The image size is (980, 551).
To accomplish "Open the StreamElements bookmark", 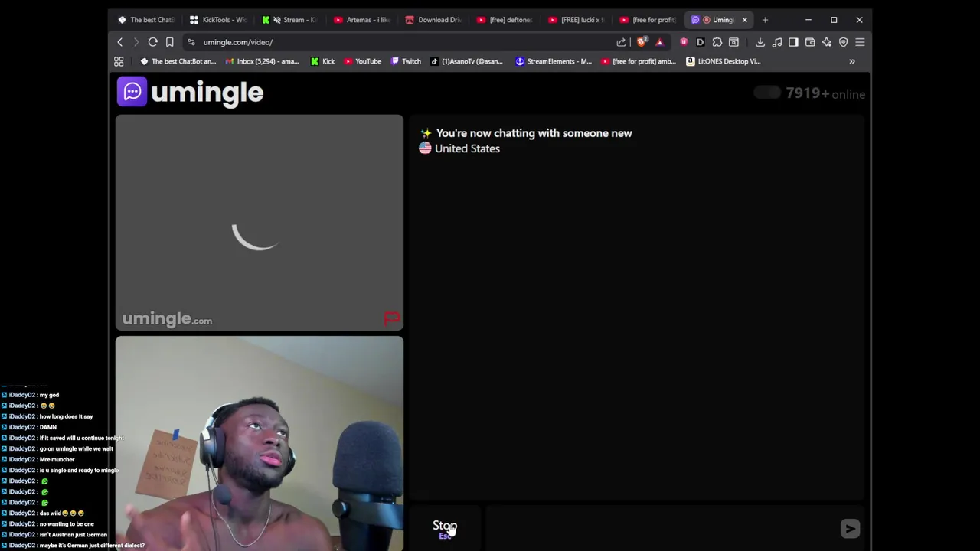I will pos(554,61).
